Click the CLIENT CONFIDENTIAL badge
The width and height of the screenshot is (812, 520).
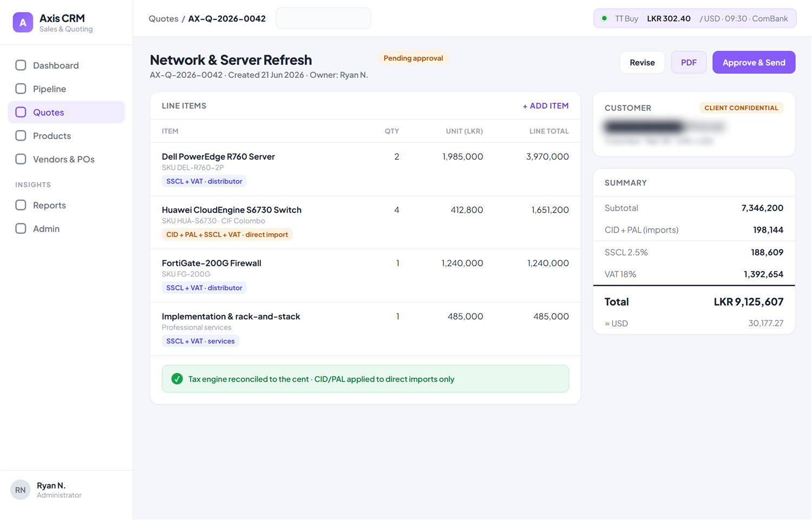point(741,108)
